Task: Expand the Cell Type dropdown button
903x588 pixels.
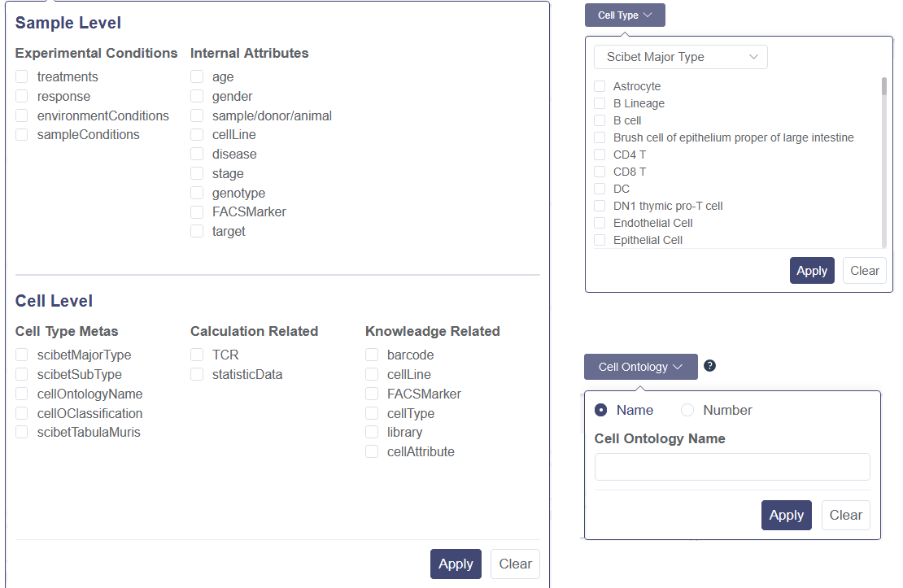Action: (625, 15)
